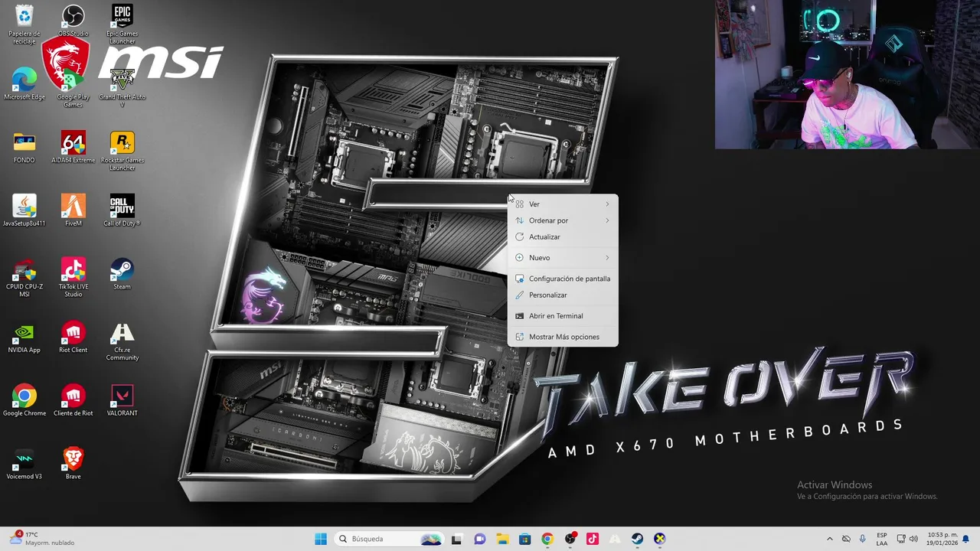The width and height of the screenshot is (980, 551).
Task: Choose Abrir en Terminal
Action: click(x=563, y=316)
